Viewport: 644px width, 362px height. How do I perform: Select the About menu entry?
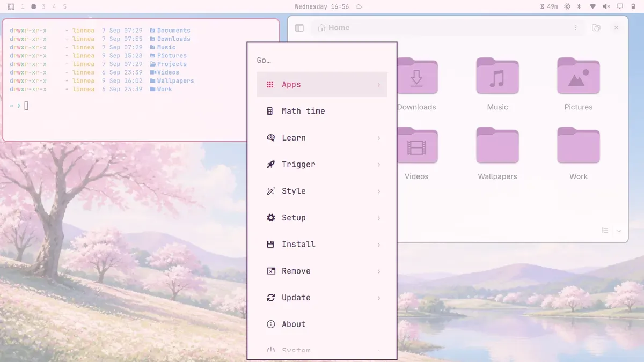[322, 324]
